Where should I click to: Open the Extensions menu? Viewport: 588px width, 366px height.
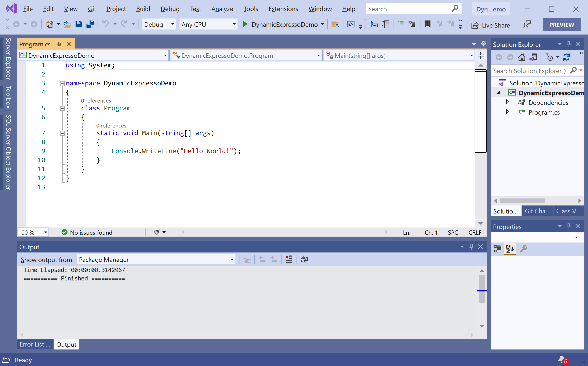pos(283,9)
